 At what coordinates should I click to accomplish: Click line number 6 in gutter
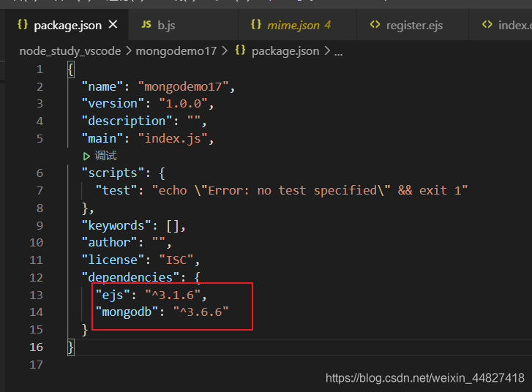click(x=40, y=173)
